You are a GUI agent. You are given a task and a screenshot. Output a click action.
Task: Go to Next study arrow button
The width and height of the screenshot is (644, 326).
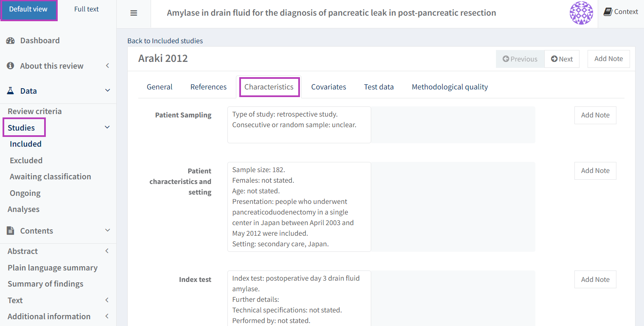pos(562,59)
